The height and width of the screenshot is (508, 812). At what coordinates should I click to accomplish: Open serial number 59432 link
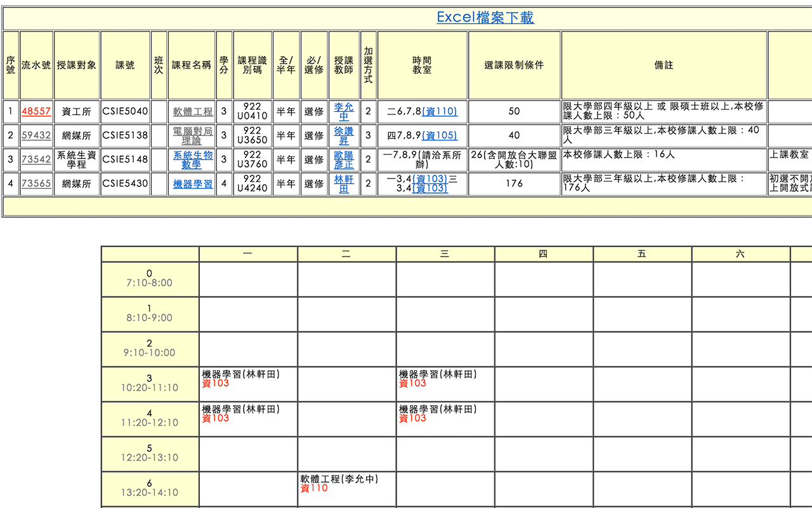(36, 135)
